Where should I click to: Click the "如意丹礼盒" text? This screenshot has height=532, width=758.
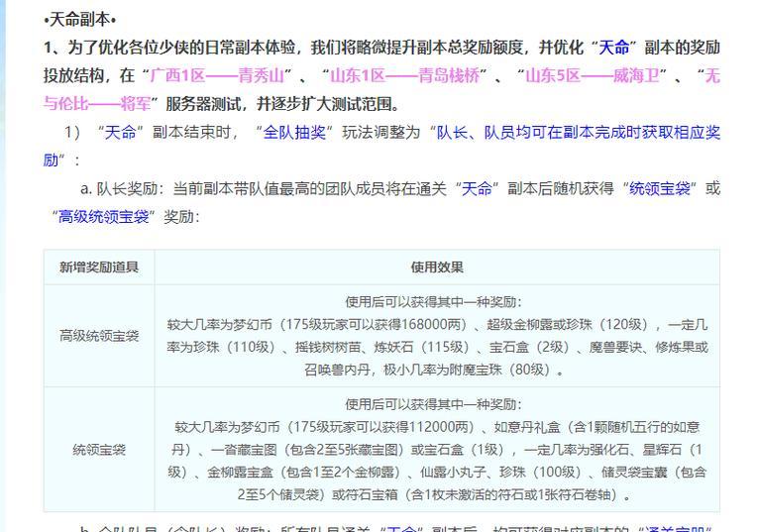tap(527, 427)
